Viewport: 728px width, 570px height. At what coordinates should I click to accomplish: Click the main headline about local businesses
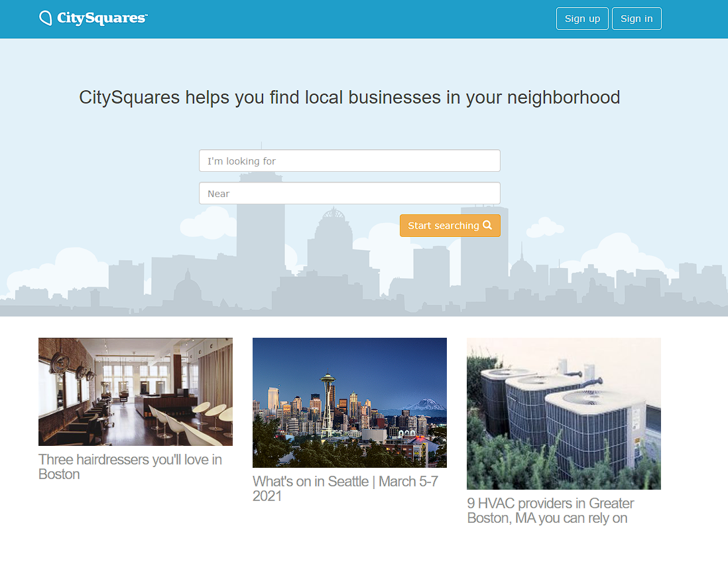click(x=349, y=98)
